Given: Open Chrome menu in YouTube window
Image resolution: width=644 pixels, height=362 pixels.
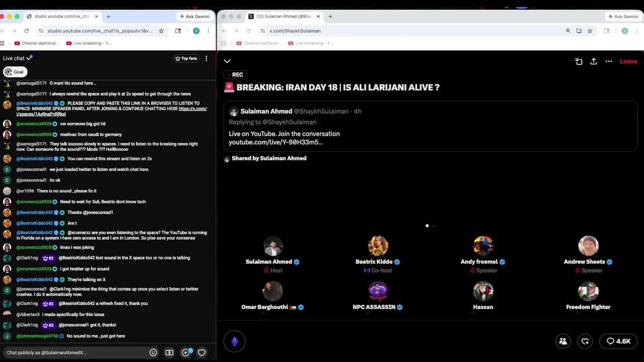Looking at the screenshot, I should coord(208,31).
